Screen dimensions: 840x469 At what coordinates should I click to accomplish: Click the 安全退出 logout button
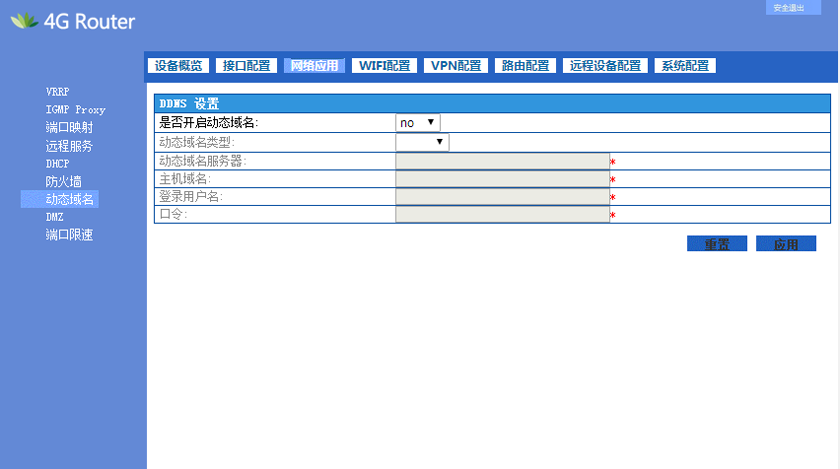[789, 8]
